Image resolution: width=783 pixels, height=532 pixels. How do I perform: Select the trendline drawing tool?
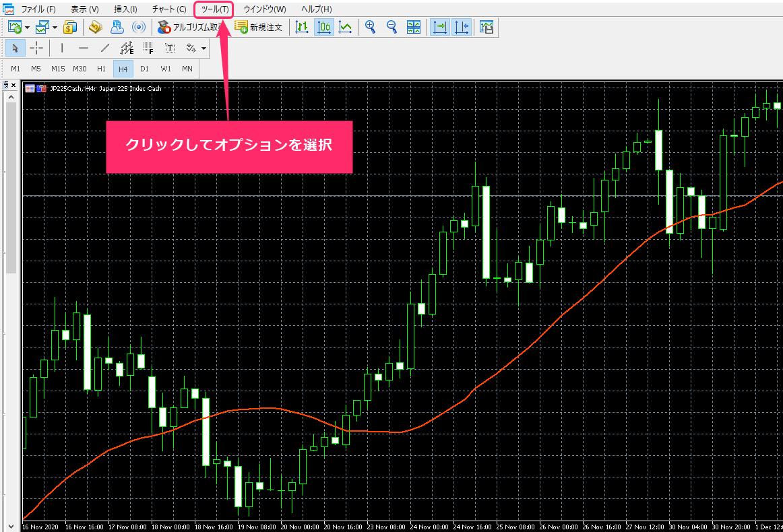click(104, 48)
